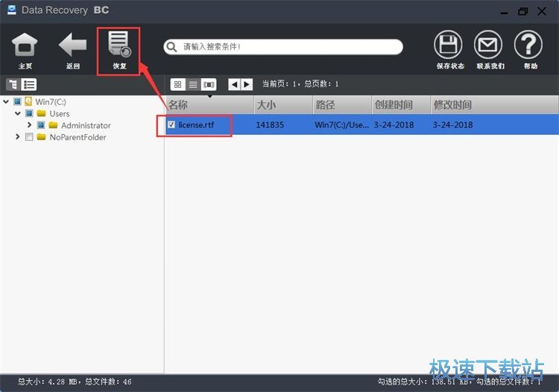Sort by Name (名称) column header

[210, 105]
